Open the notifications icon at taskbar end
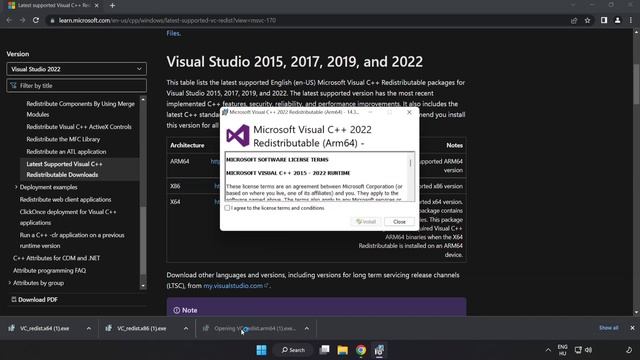The height and width of the screenshot is (360, 640). pyautogui.click(x=629, y=350)
